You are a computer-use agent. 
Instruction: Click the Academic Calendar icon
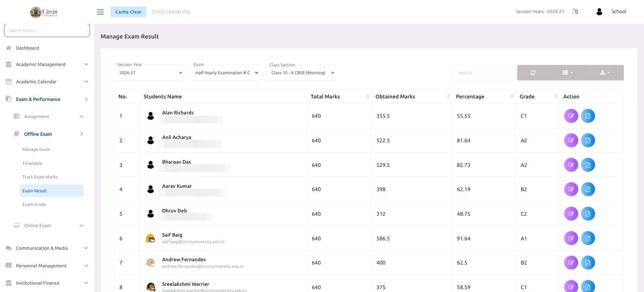point(9,82)
